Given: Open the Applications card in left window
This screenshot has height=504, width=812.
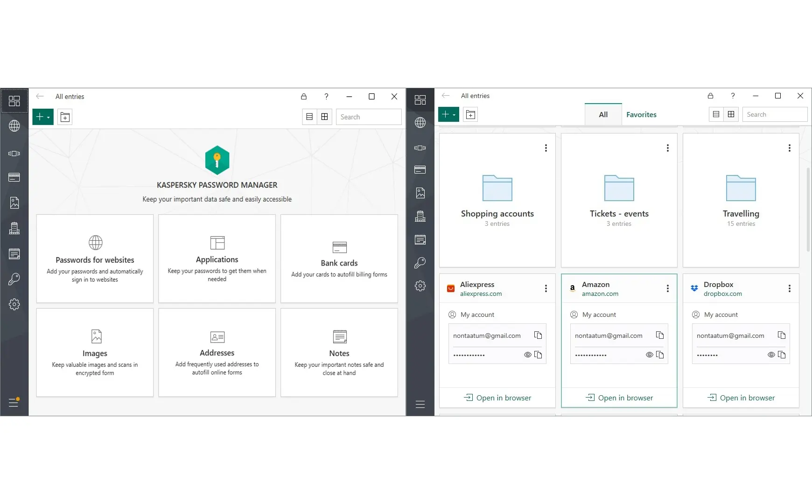Looking at the screenshot, I should (217, 259).
